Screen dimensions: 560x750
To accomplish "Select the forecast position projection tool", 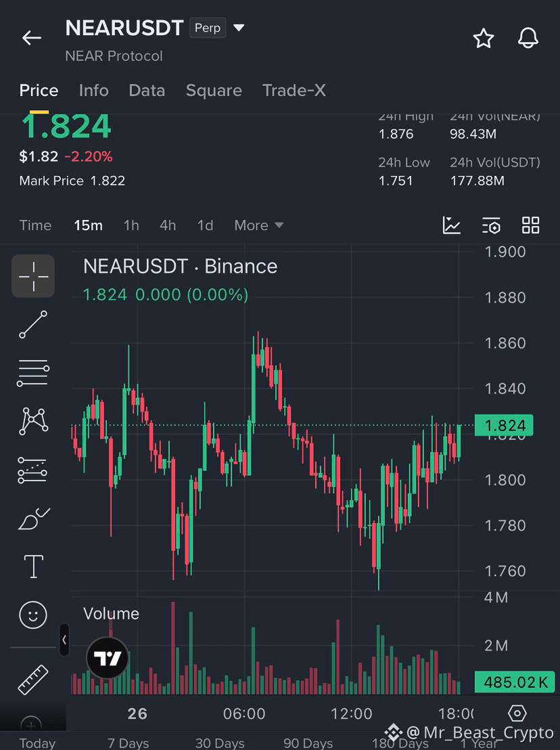I will (32, 470).
